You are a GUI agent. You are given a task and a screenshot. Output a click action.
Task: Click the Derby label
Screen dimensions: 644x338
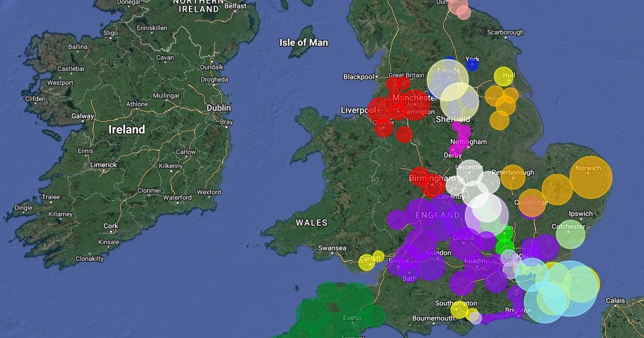pyautogui.click(x=453, y=155)
